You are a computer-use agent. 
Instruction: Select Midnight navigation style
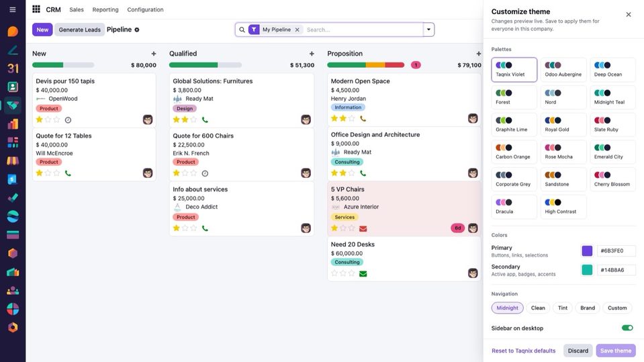click(x=507, y=308)
